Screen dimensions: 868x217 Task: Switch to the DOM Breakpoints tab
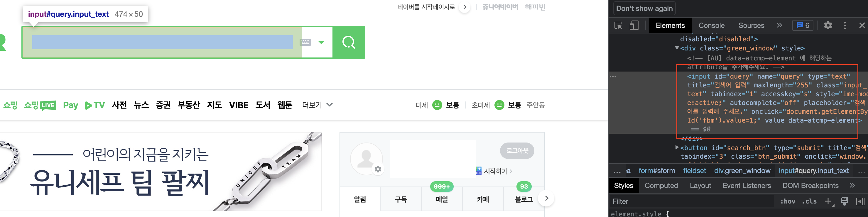[810, 186]
